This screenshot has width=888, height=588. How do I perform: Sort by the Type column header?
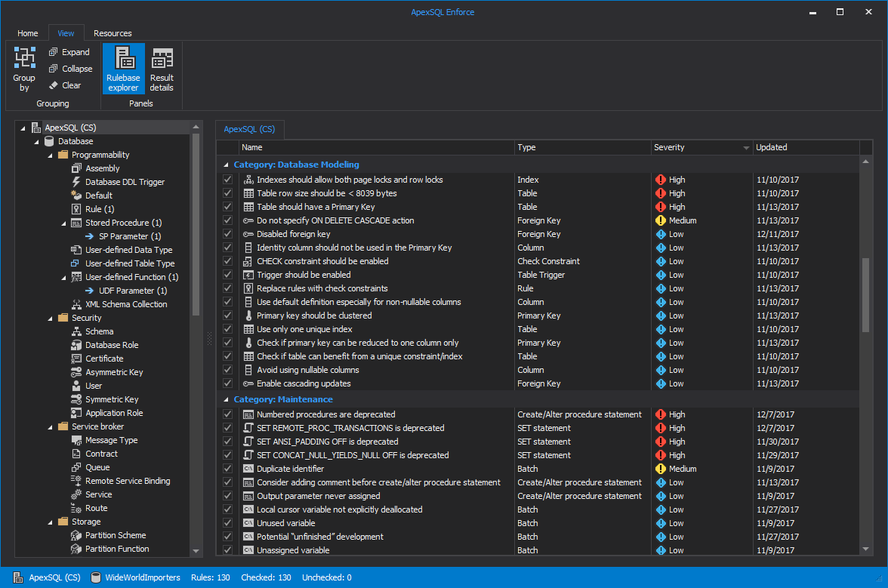tap(583, 147)
